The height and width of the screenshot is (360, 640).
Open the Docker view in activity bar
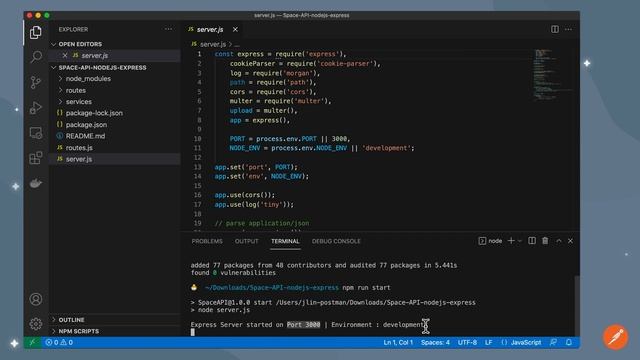[x=36, y=183]
